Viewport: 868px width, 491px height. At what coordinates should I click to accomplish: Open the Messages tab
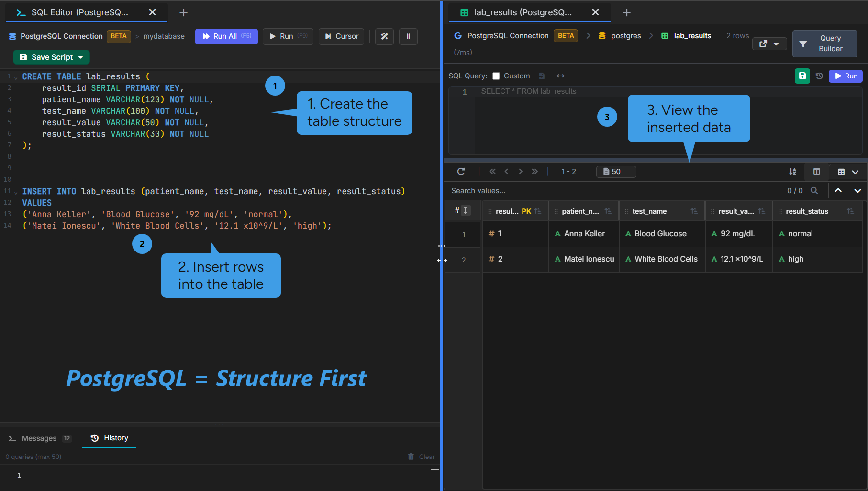point(40,438)
